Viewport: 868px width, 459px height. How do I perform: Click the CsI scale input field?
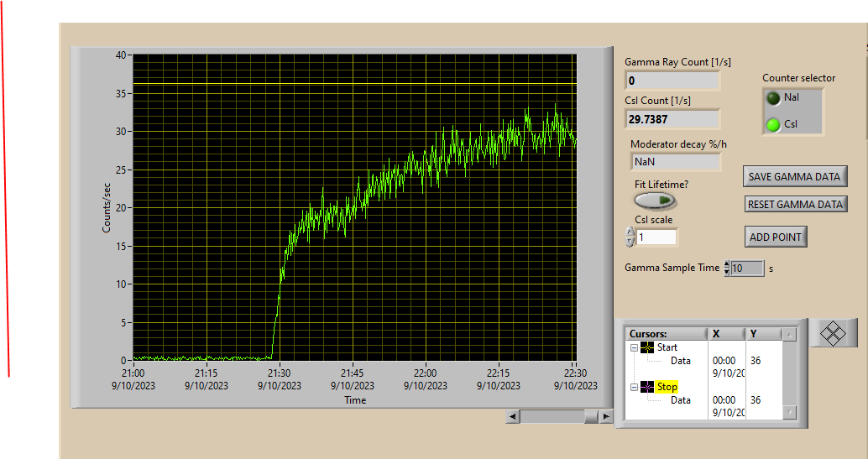point(656,237)
